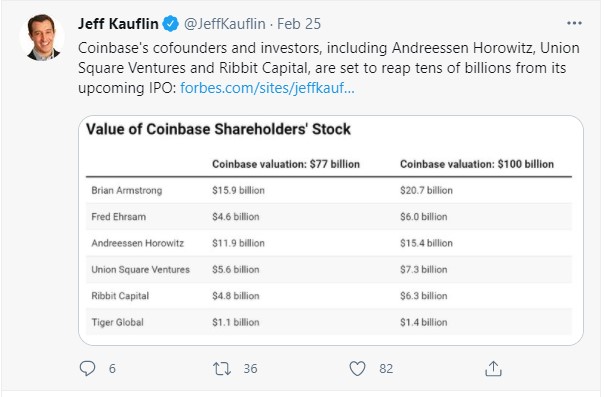View the reply count number 6

(112, 369)
